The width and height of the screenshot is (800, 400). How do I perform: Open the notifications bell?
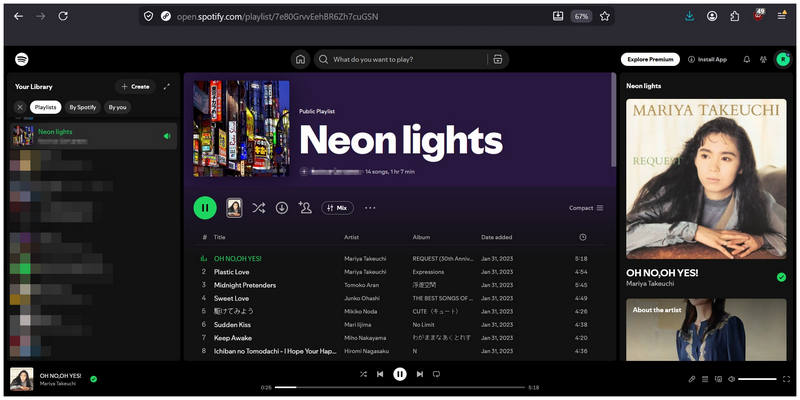[x=746, y=59]
